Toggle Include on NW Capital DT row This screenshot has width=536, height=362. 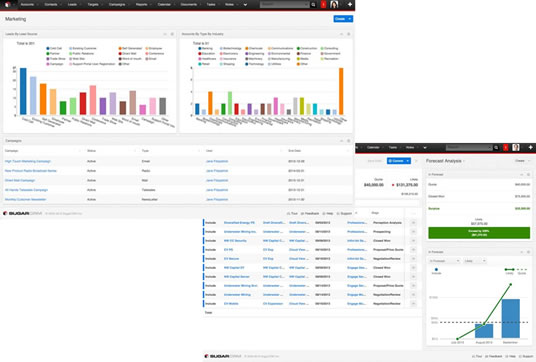[x=211, y=268]
